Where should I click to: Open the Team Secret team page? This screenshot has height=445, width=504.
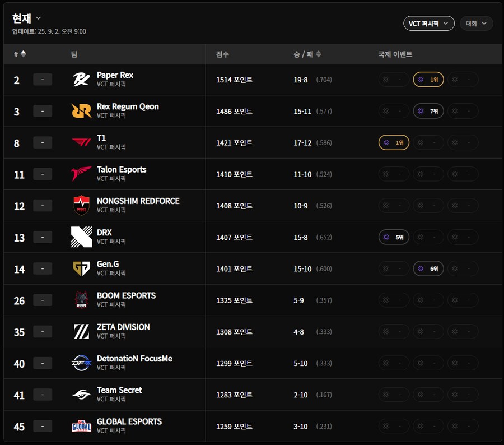tap(119, 390)
